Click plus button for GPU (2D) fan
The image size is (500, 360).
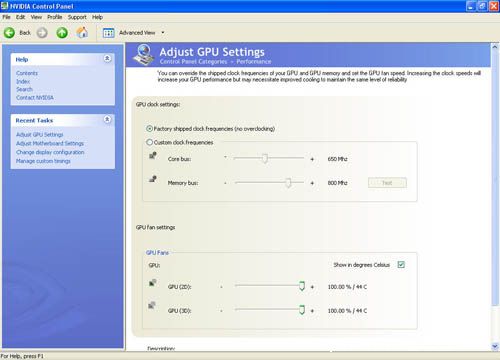coord(312,287)
